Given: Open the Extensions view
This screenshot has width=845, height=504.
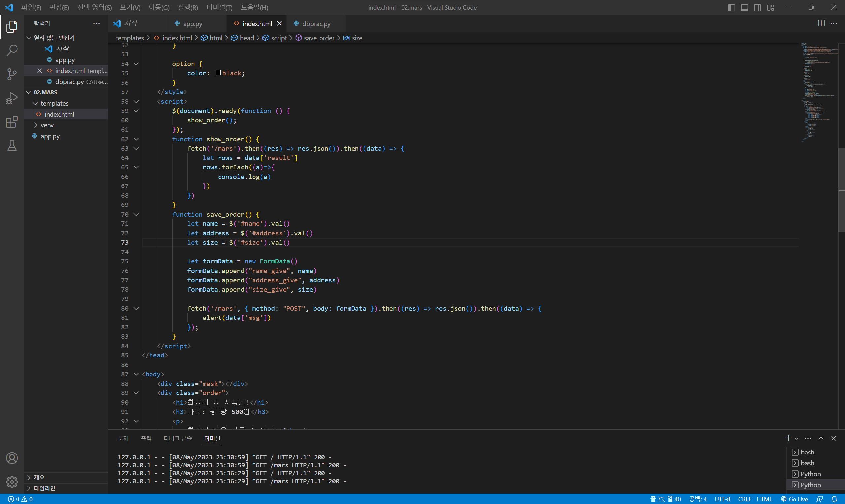Looking at the screenshot, I should click(12, 121).
